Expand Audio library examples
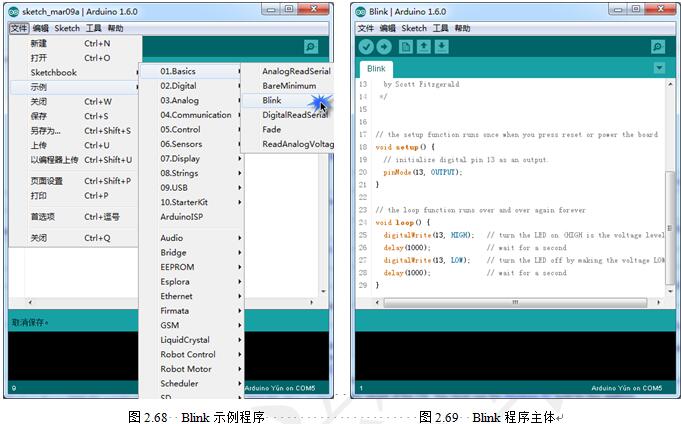 point(191,238)
